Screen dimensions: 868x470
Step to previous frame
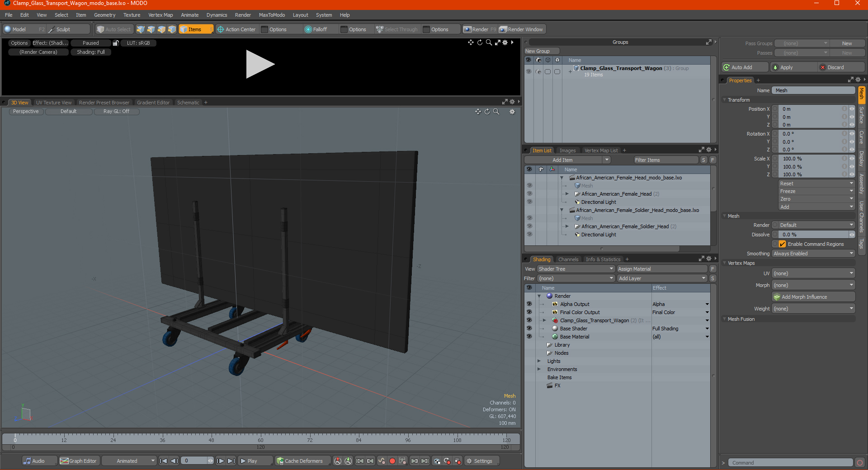(174, 461)
